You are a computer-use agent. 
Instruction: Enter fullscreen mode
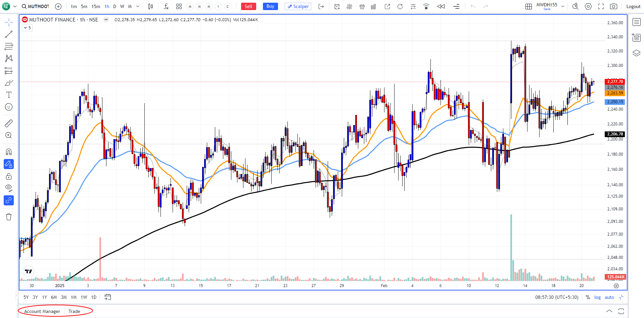point(601,6)
